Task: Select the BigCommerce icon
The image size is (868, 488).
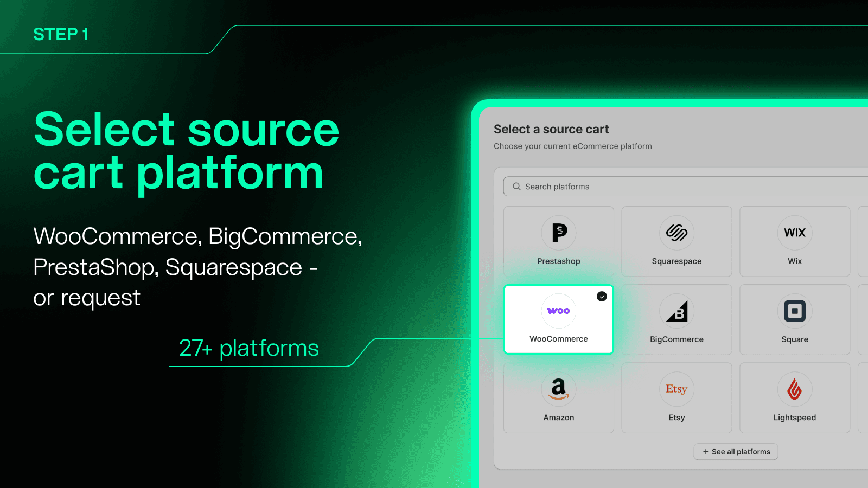Action: tap(676, 311)
